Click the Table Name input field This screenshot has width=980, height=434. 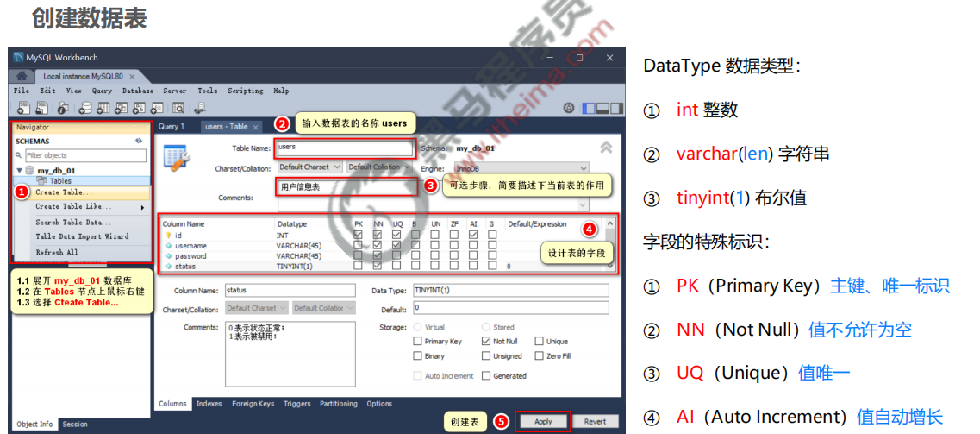pyautogui.click(x=344, y=148)
